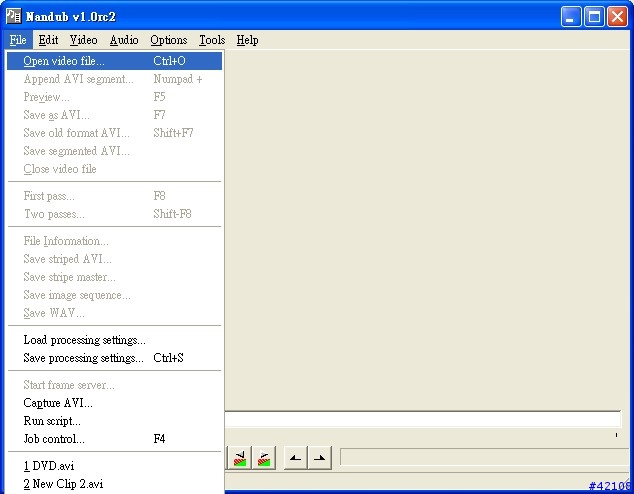Image resolution: width=634 pixels, height=494 pixels.
Task: Click the grayed Save as AVI item
Action: 114,115
